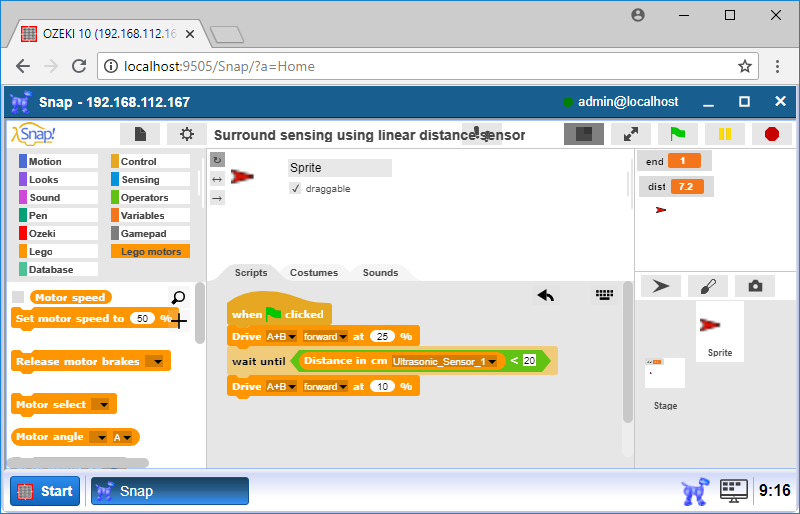Image resolution: width=800 pixels, height=514 pixels.
Task: Take a camera snapshot for new sprite
Action: point(755,286)
